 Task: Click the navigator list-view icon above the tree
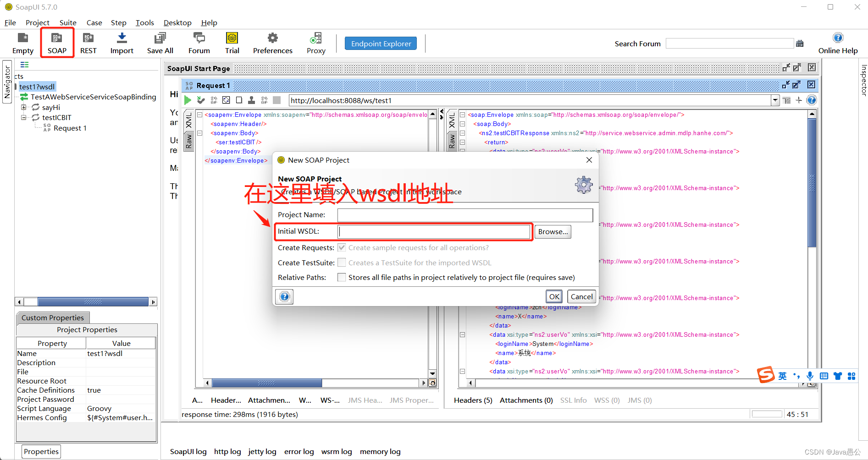click(x=24, y=65)
